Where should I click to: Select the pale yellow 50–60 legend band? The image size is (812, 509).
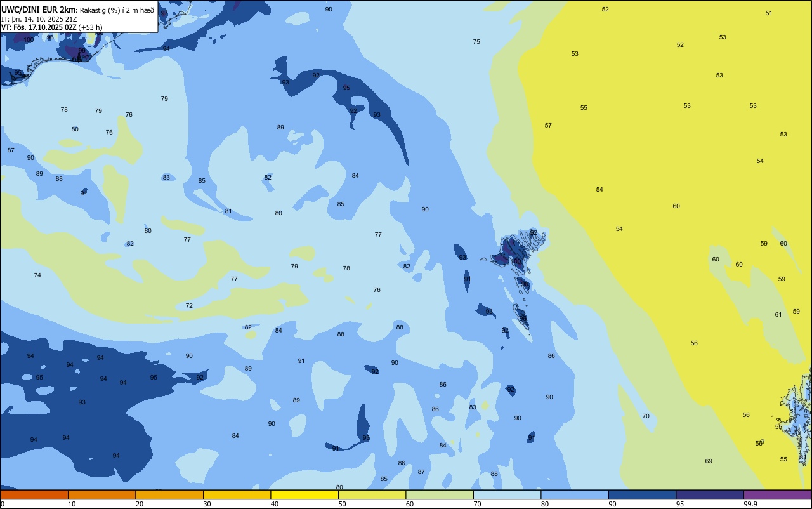(x=372, y=494)
